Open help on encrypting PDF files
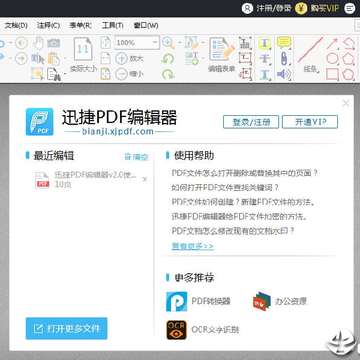The width and height of the screenshot is (360, 360). (239, 217)
